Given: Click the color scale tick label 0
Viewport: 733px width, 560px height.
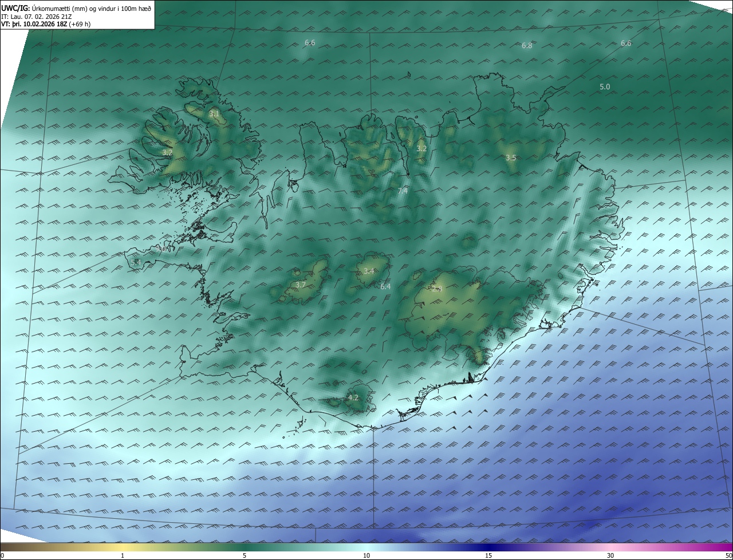Looking at the screenshot, I should [2, 555].
